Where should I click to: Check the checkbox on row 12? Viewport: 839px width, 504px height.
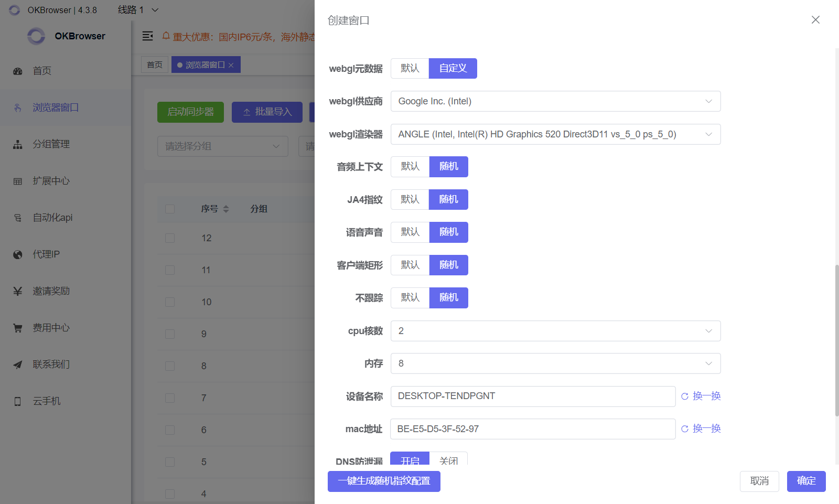coord(169,238)
